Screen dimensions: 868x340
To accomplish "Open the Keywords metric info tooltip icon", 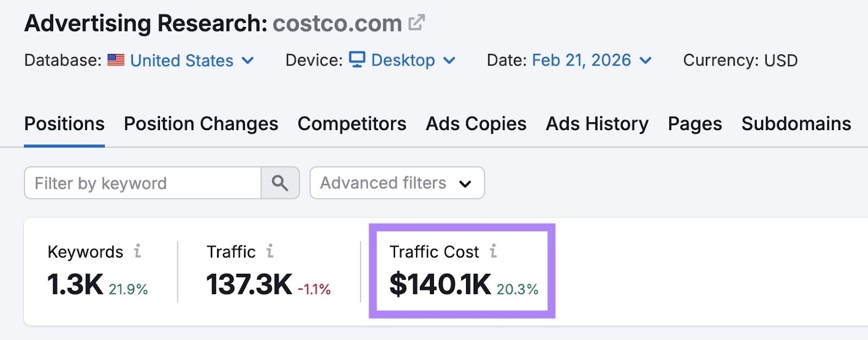I will pyautogui.click(x=137, y=251).
